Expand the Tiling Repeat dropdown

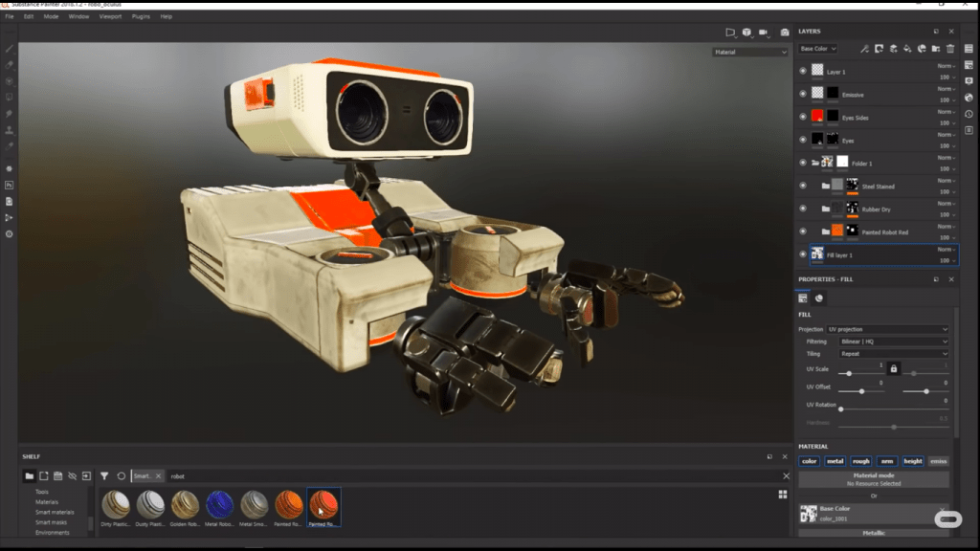(893, 353)
